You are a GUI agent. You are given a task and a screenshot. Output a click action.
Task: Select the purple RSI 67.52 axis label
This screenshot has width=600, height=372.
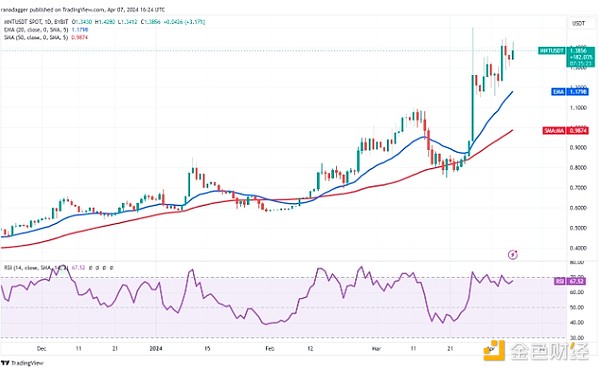(570, 281)
